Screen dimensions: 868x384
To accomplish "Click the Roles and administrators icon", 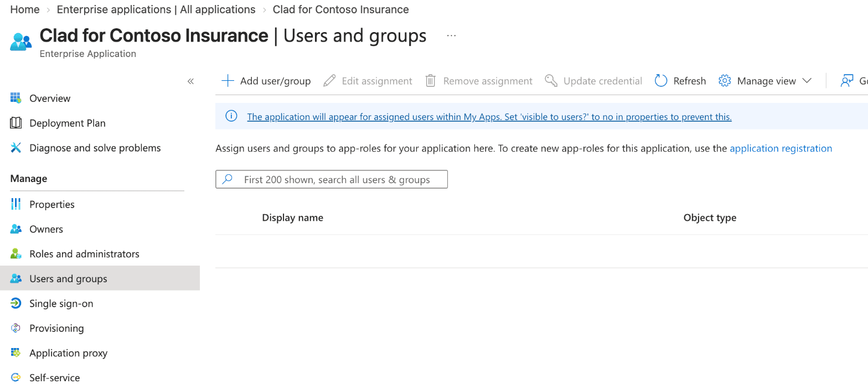I will click(x=15, y=254).
